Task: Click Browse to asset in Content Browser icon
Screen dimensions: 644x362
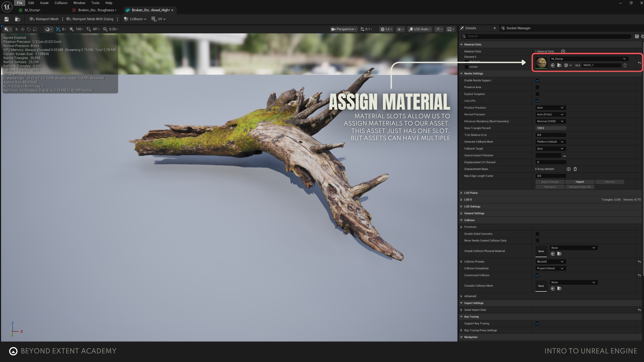Action: pyautogui.click(x=17, y=19)
